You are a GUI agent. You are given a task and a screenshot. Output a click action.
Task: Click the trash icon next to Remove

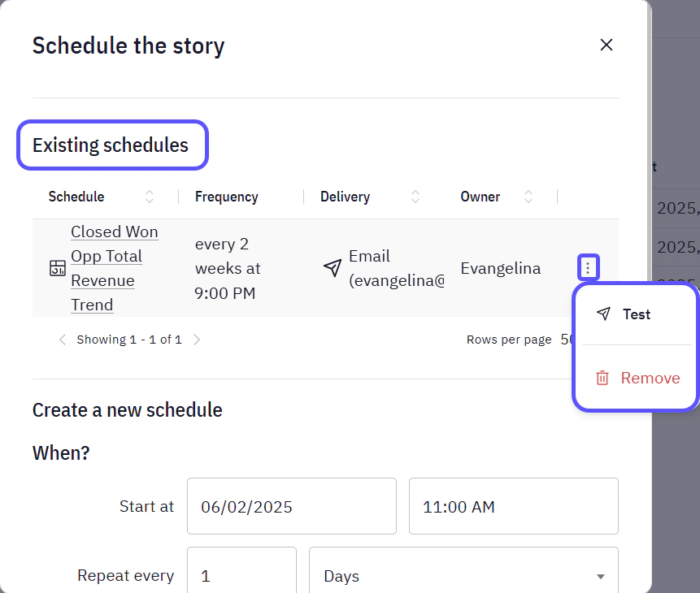601,378
